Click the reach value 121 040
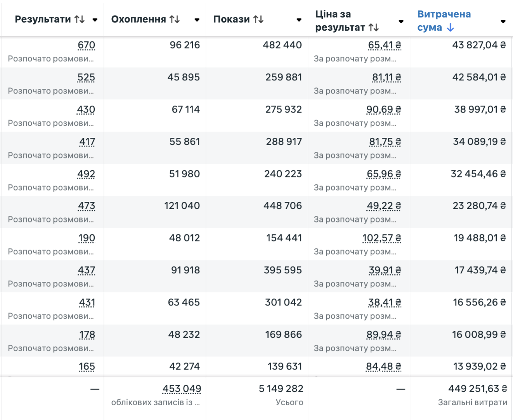The image size is (513, 420). pyautogui.click(x=182, y=206)
